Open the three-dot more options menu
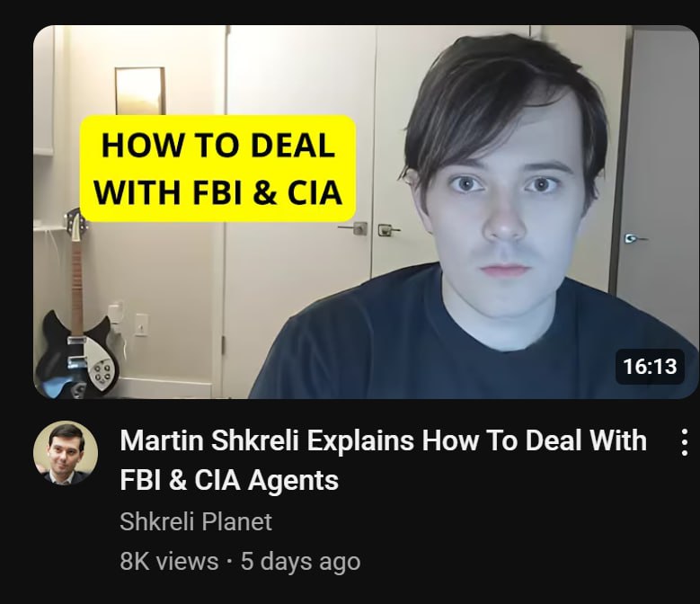The image size is (700, 604). (x=685, y=442)
